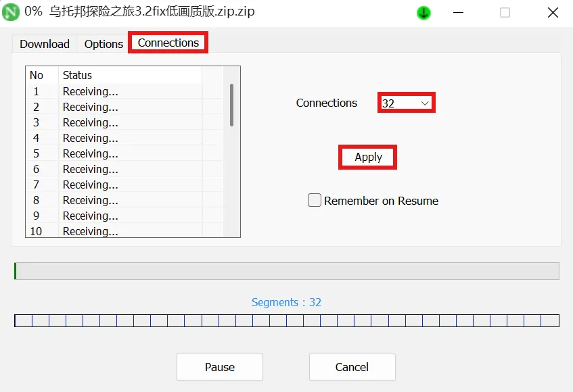Enable the Remember on Resume checkbox
573x392 pixels.
pos(315,201)
